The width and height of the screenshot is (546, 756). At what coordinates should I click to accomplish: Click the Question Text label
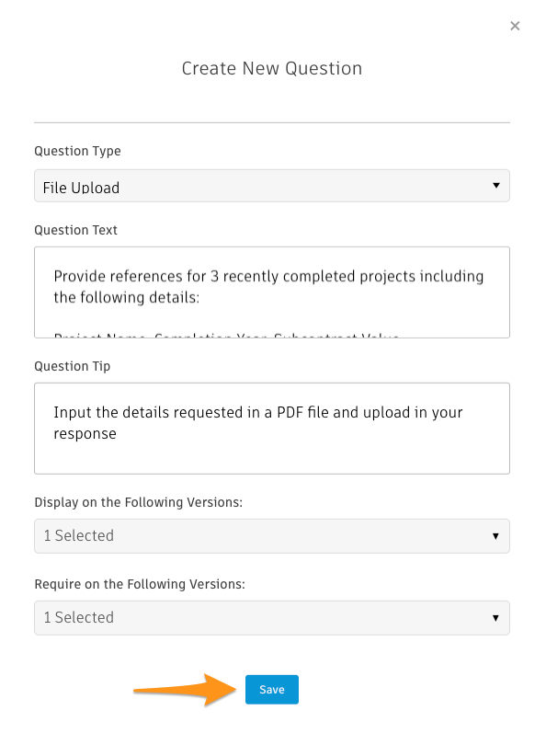click(75, 230)
